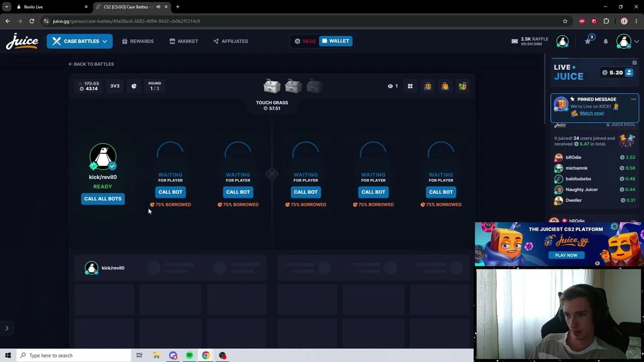The image size is (644, 362).
Task: Call all bots for the battle
Action: (103, 199)
